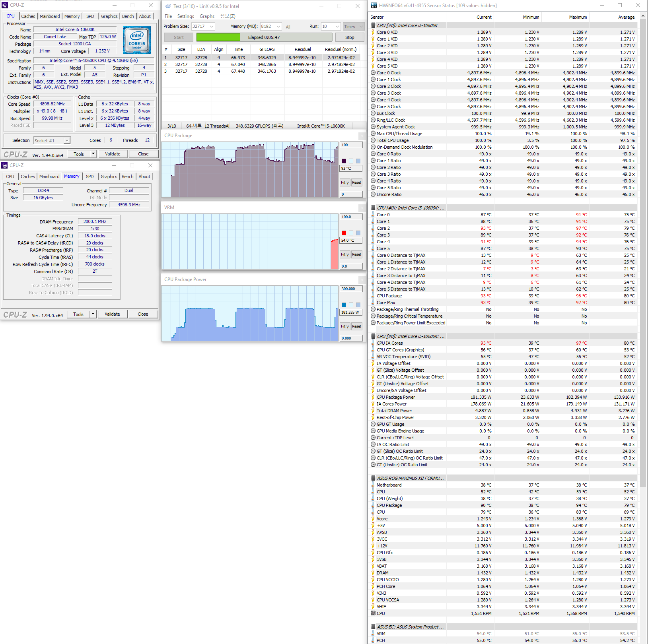648x644 pixels.
Task: Open the Graphs menu in LinX
Action: 207,16
